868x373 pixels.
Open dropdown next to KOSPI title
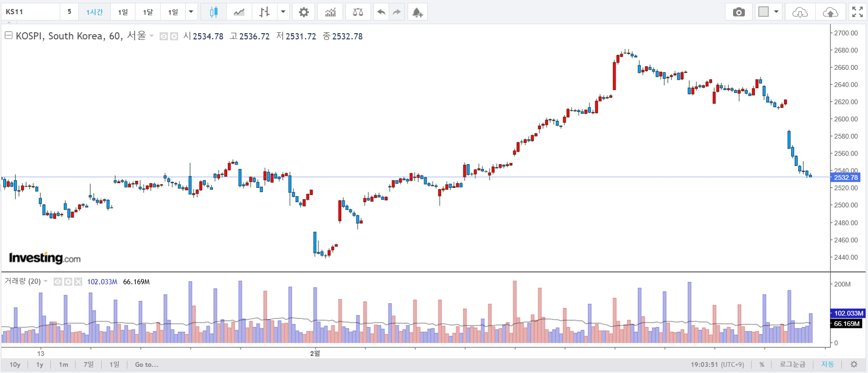pos(152,36)
